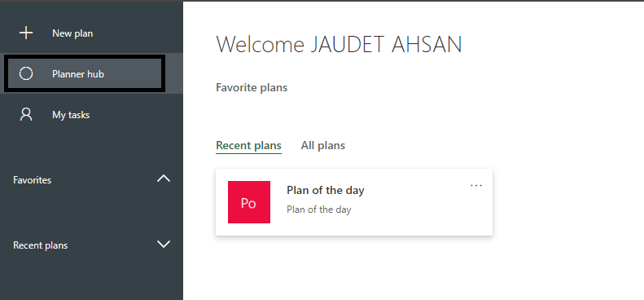Screen dimensions: 644x300
Task: Click the plus icon for New plan
Action: pyautogui.click(x=26, y=33)
